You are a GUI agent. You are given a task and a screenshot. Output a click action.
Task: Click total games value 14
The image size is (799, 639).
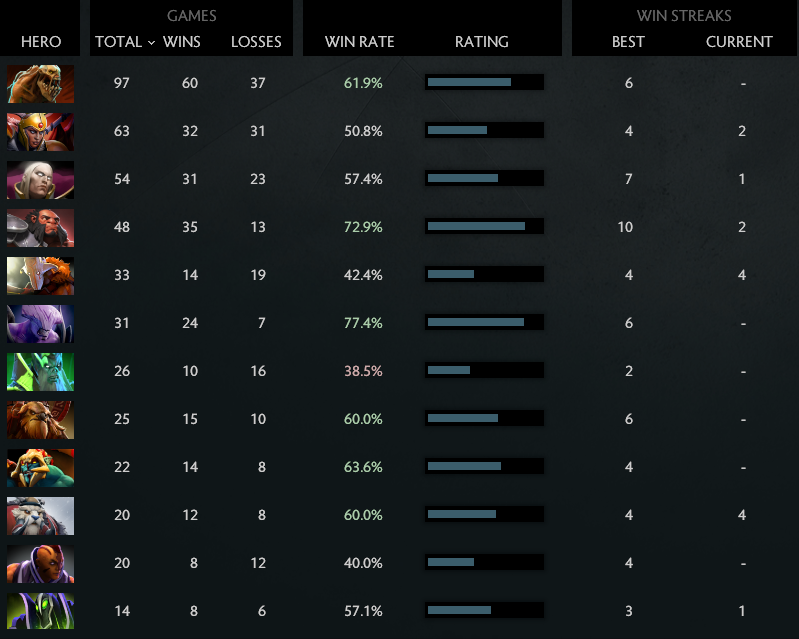(122, 611)
